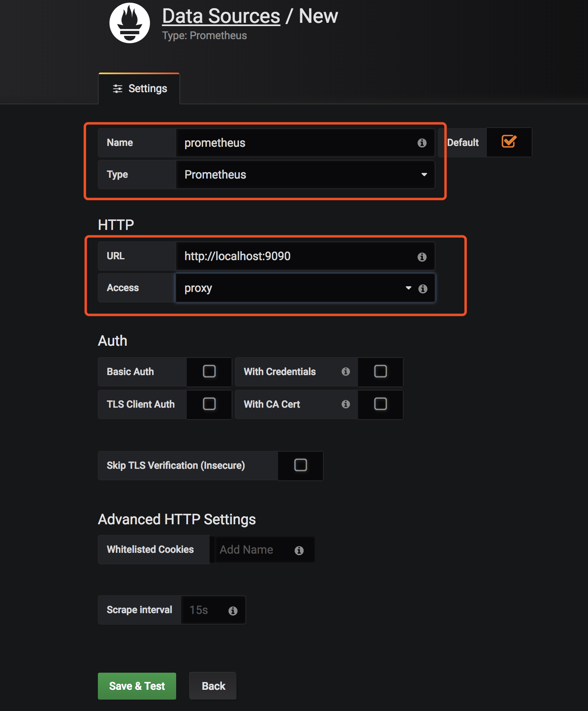Click the 'Type: Prometheus' subtitle text
Image resolution: width=588 pixels, height=711 pixels.
[x=204, y=35]
